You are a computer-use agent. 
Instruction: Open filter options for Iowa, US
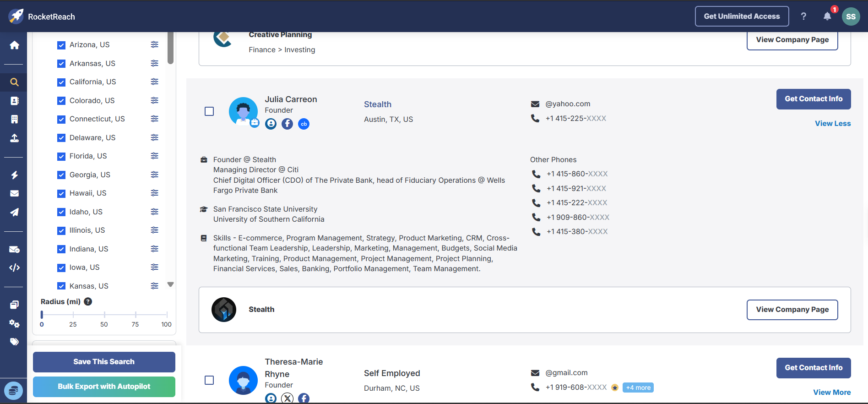(155, 267)
